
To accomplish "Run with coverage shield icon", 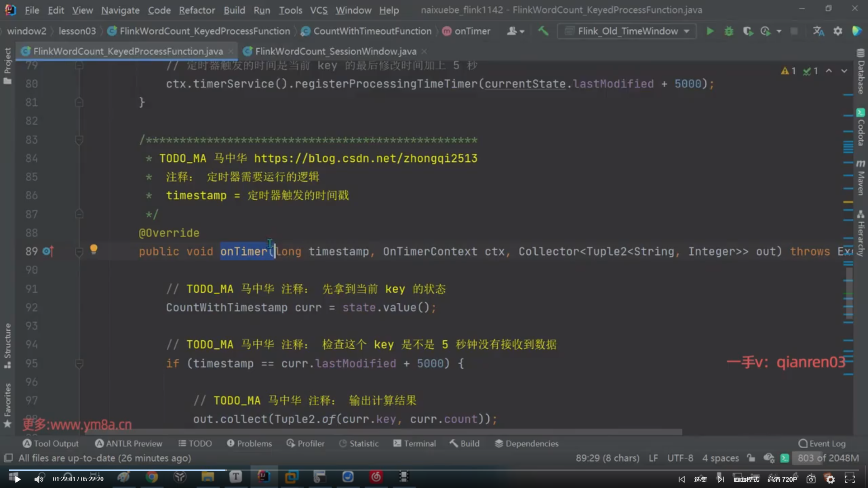I will [x=748, y=31].
